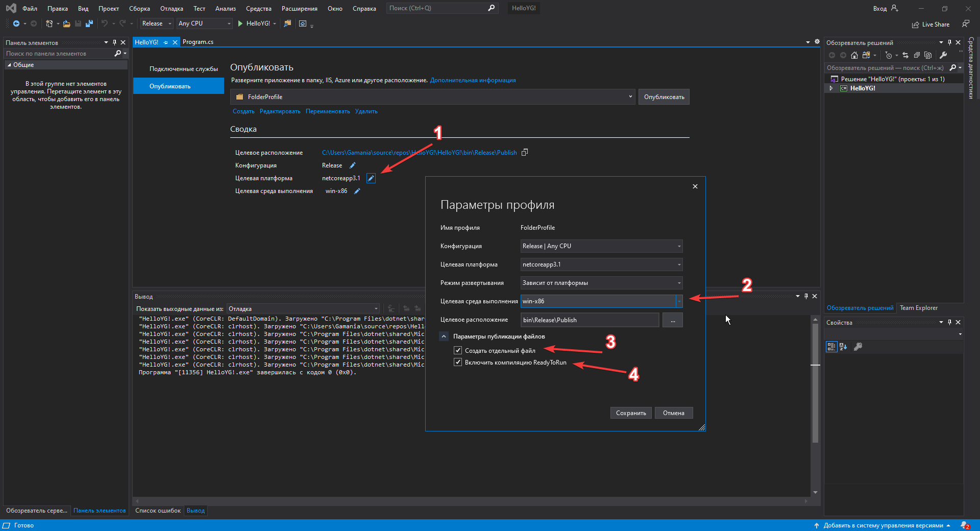Click Show All Files icon in Solution Explorer
Image resolution: width=980 pixels, height=531 pixels.
[928, 55]
